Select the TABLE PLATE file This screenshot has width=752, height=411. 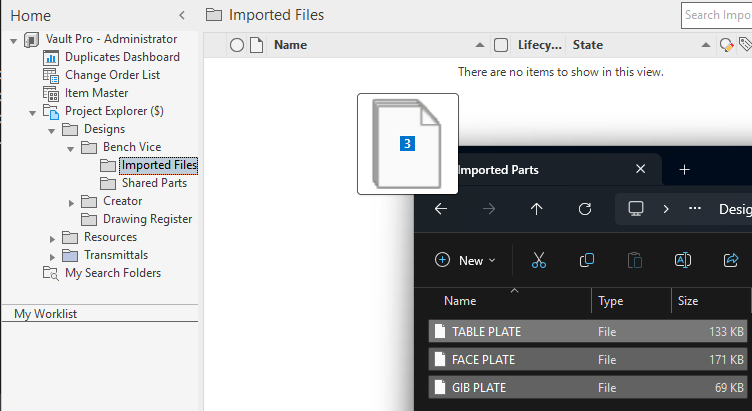[588, 331]
